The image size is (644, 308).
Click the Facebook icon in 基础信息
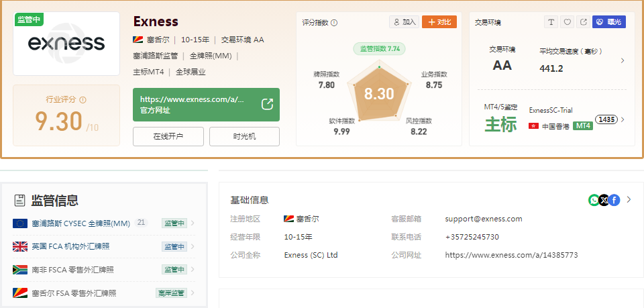point(614,200)
